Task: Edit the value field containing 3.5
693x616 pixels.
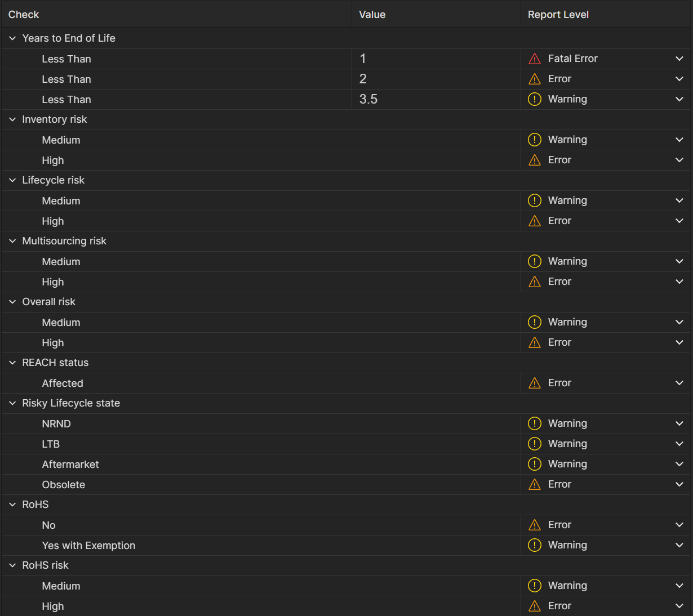Action: (x=436, y=99)
